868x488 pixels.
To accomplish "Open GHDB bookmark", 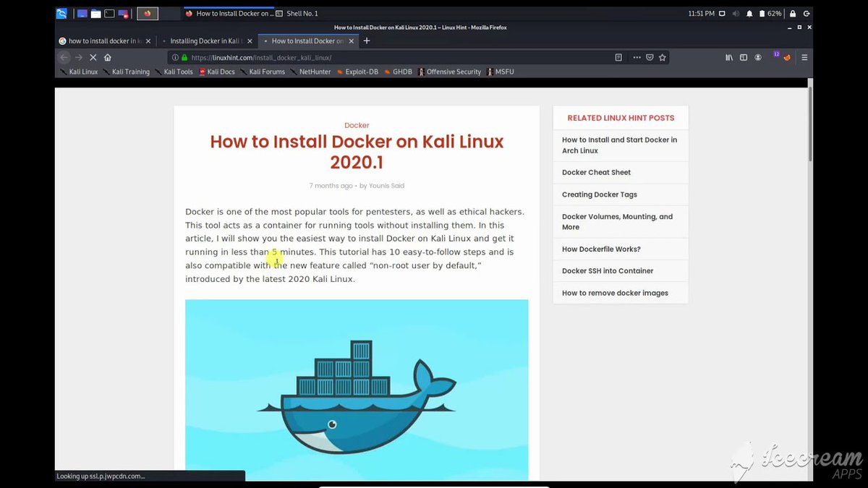I will coord(398,72).
